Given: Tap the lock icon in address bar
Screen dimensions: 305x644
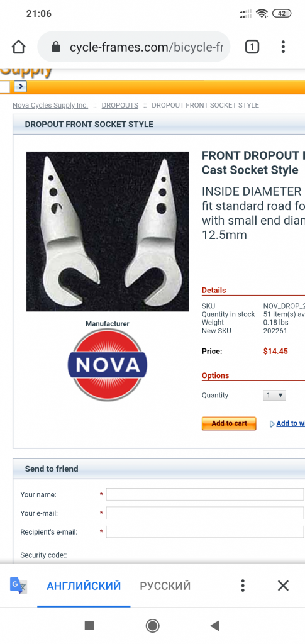Looking at the screenshot, I should click(56, 47).
